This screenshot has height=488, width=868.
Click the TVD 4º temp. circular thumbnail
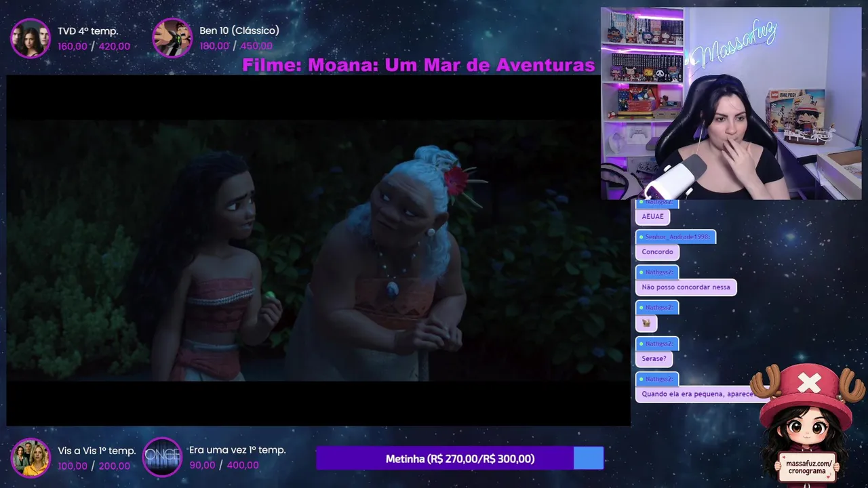point(30,38)
